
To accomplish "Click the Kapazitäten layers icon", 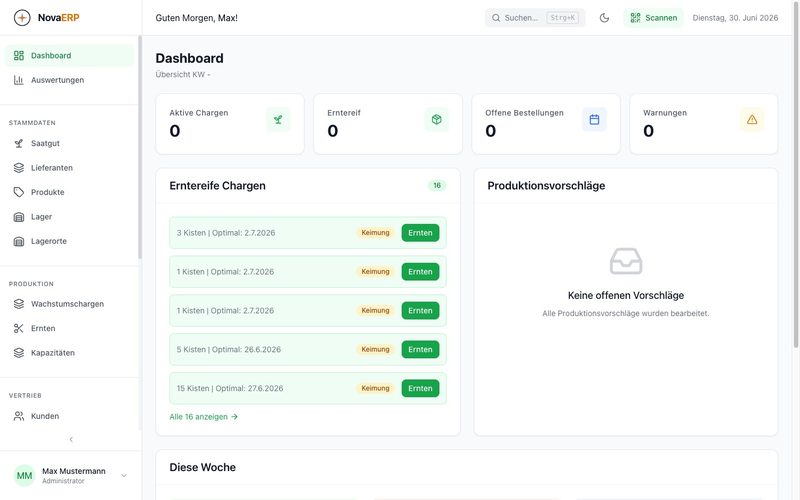I will tap(19, 353).
